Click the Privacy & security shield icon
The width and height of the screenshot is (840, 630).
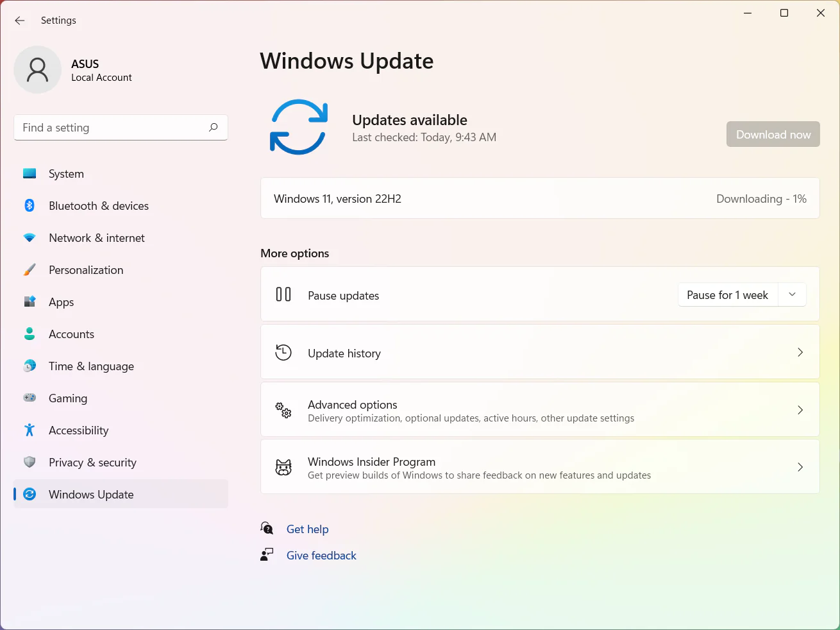29,462
